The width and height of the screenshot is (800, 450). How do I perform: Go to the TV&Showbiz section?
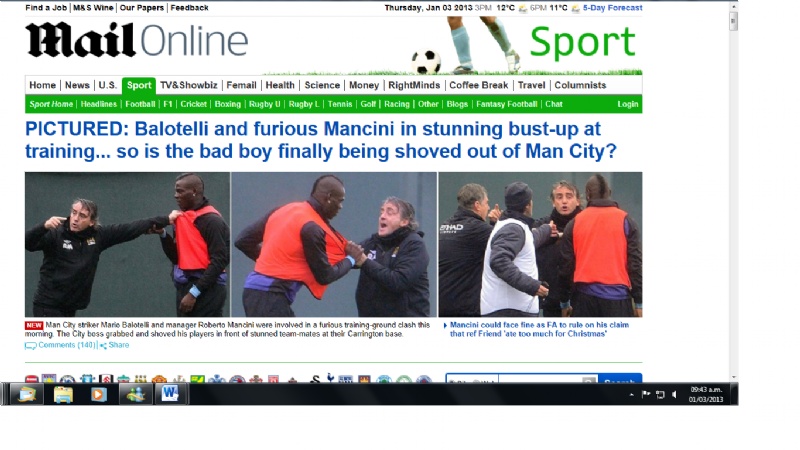point(189,85)
